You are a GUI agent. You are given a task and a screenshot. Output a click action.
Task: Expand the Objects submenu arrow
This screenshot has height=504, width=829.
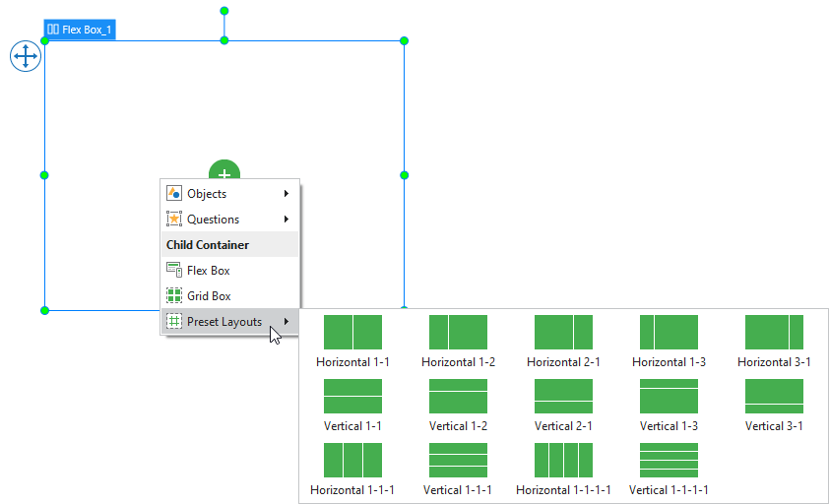[x=287, y=194]
